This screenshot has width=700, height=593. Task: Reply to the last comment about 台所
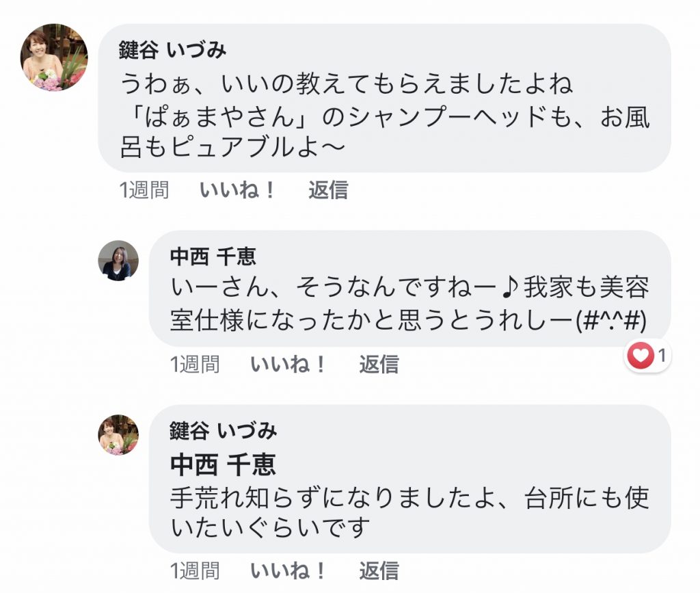[379, 570]
